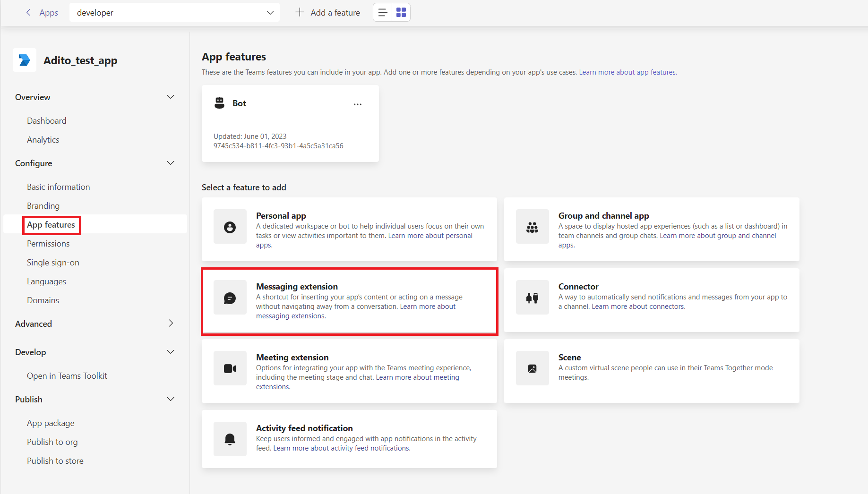Click the Connector plug icon
The height and width of the screenshot is (494, 868).
coord(533,298)
